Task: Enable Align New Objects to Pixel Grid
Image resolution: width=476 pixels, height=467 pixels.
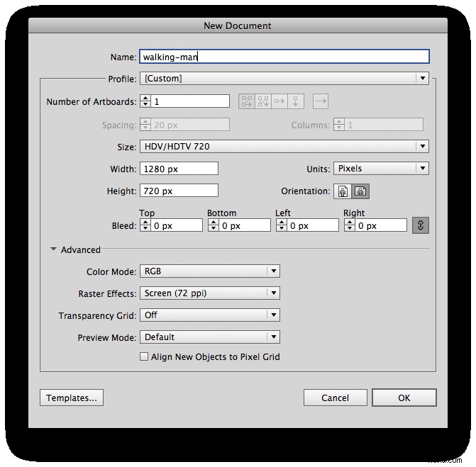Action: 144,356
